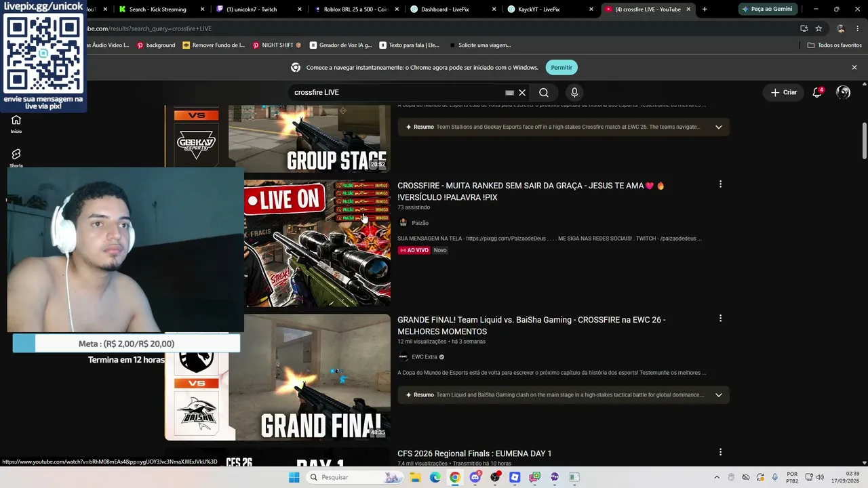Viewport: 868px width, 488px height.
Task: Open the Remover Fundo de I... bookmark
Action: click(214, 45)
